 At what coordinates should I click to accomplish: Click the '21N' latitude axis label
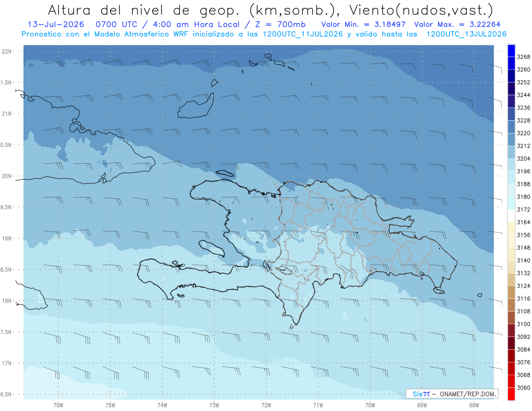coord(8,114)
